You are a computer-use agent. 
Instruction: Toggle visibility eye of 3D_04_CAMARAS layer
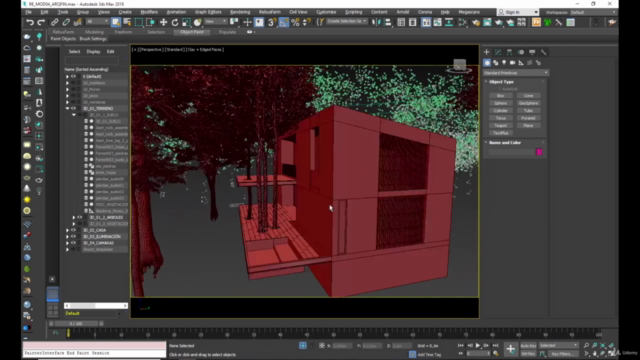pos(73,243)
